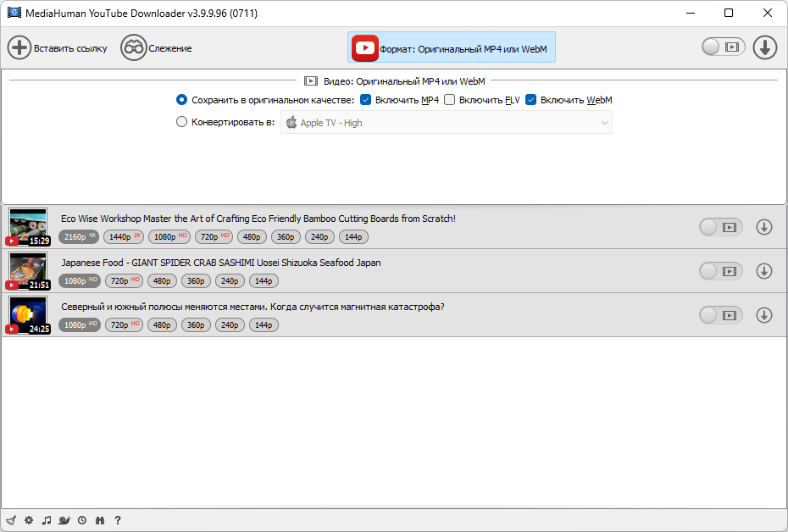
Task: Pick 360p for Japanese Food video
Action: click(196, 280)
